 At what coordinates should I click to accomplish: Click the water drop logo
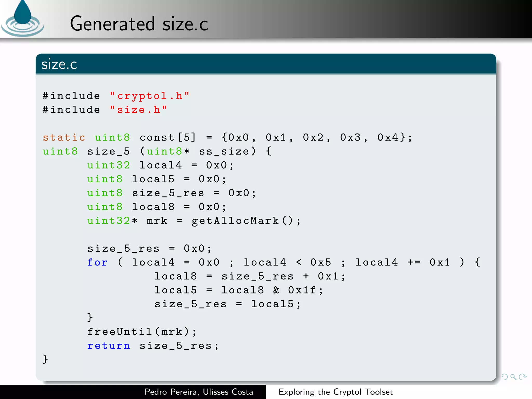pos(22,18)
